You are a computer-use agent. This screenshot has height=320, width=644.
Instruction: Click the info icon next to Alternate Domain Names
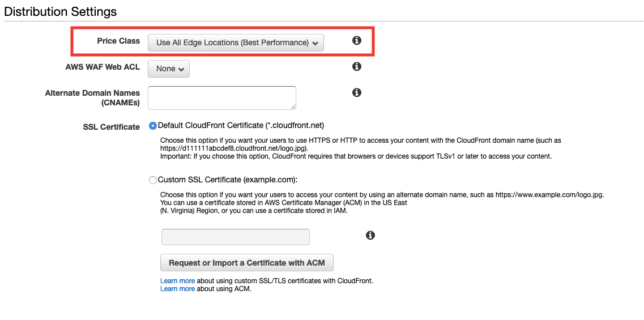click(x=357, y=93)
